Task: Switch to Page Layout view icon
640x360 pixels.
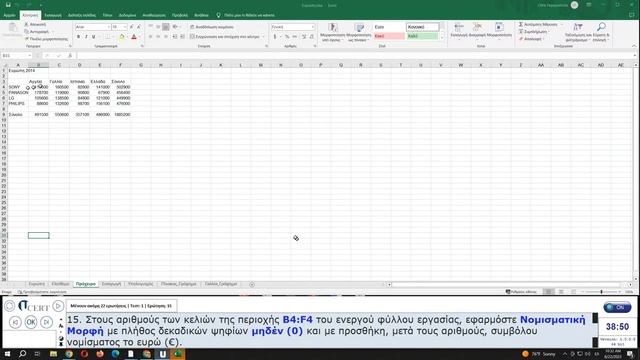Action: (x=561, y=292)
